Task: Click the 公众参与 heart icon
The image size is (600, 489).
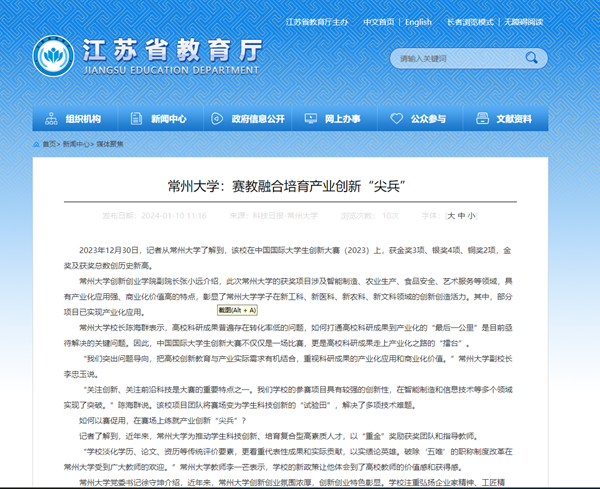Action: point(396,119)
